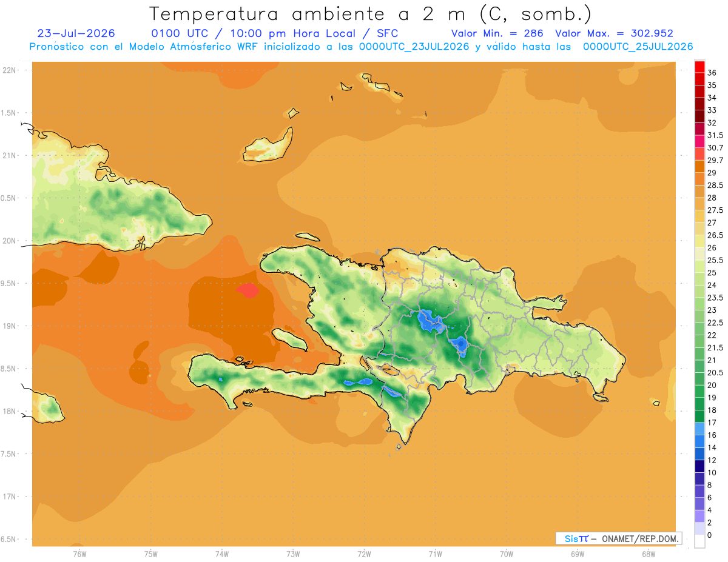Select the navy swatch between 12 and 10
Viewport: 728px width, 562px height.
click(x=699, y=466)
